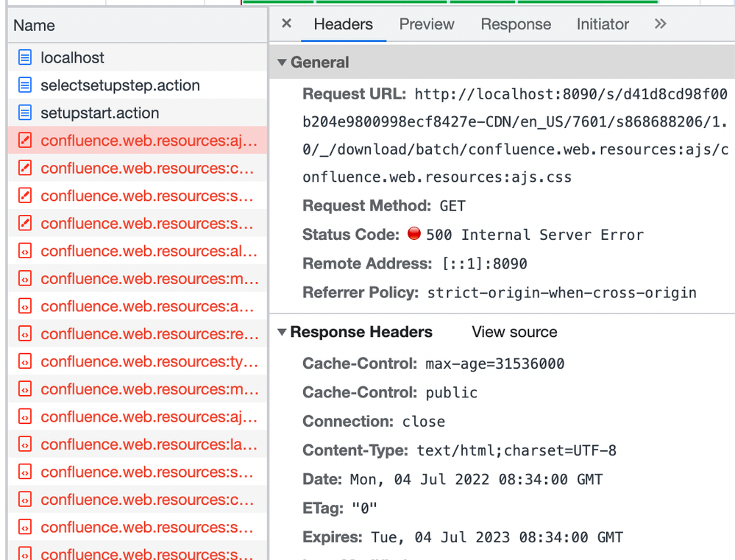
Task: Click the document icon beside localhost
Action: (x=25, y=57)
